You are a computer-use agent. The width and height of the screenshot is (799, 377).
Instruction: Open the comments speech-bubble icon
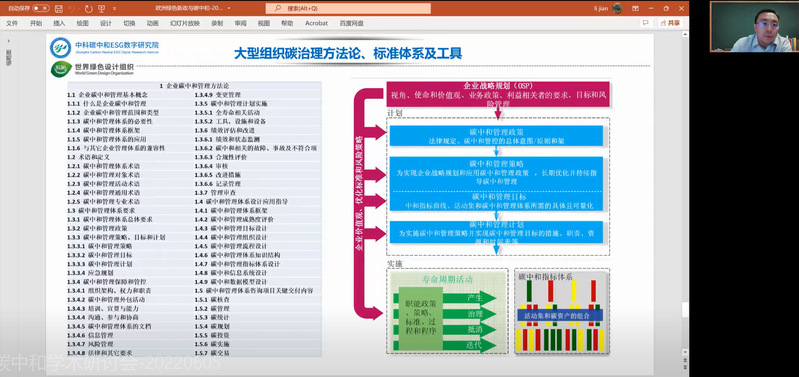[x=646, y=23]
